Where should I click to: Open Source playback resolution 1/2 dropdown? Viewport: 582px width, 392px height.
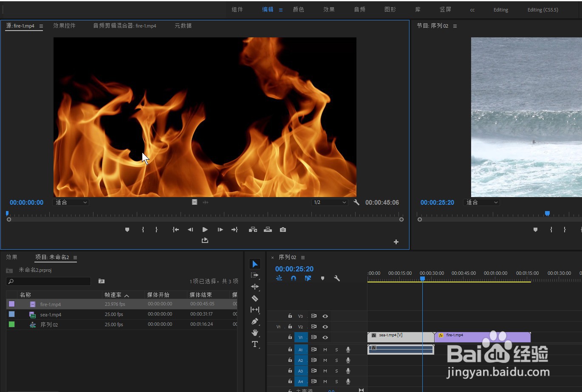click(x=330, y=203)
